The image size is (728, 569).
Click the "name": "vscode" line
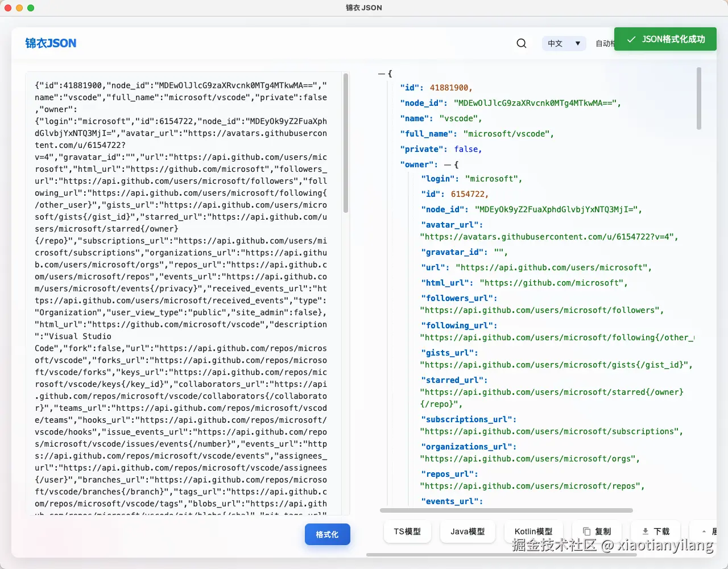click(x=441, y=118)
